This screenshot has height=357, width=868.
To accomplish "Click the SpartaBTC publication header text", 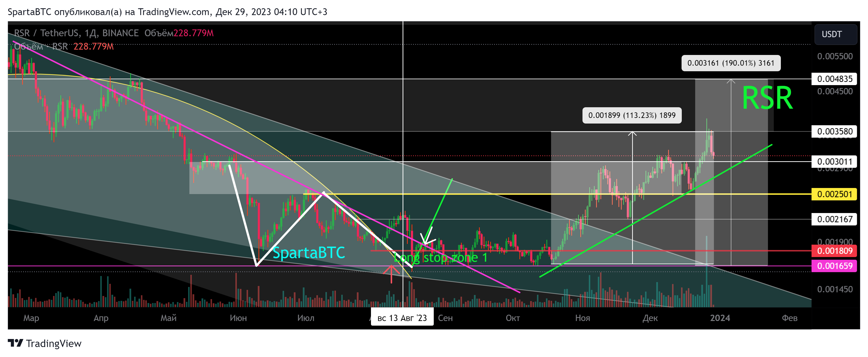I will [x=167, y=12].
